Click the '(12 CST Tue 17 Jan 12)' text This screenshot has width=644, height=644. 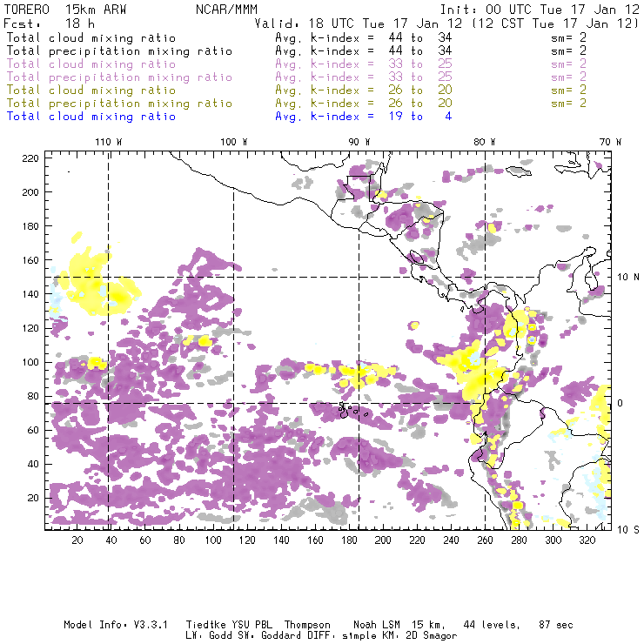pos(555,23)
